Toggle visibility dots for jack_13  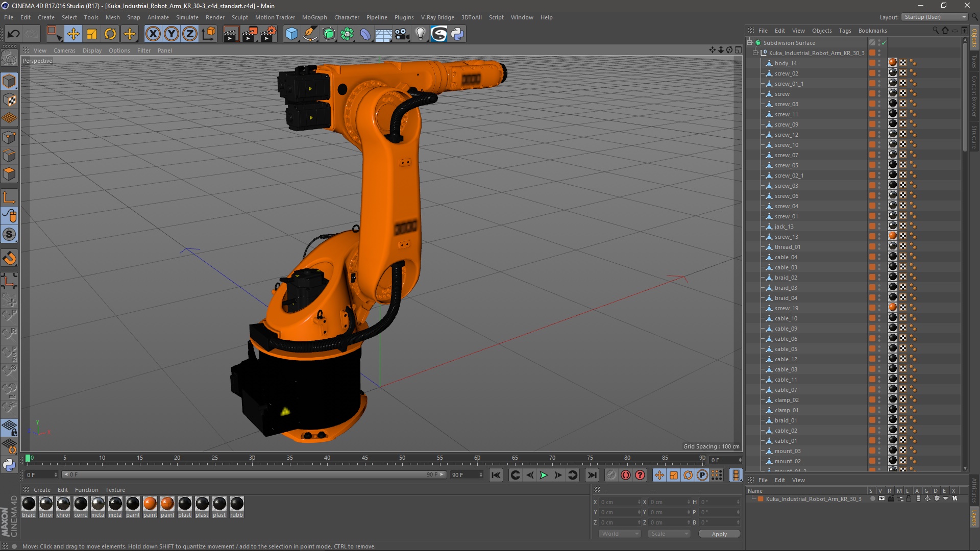coord(879,227)
